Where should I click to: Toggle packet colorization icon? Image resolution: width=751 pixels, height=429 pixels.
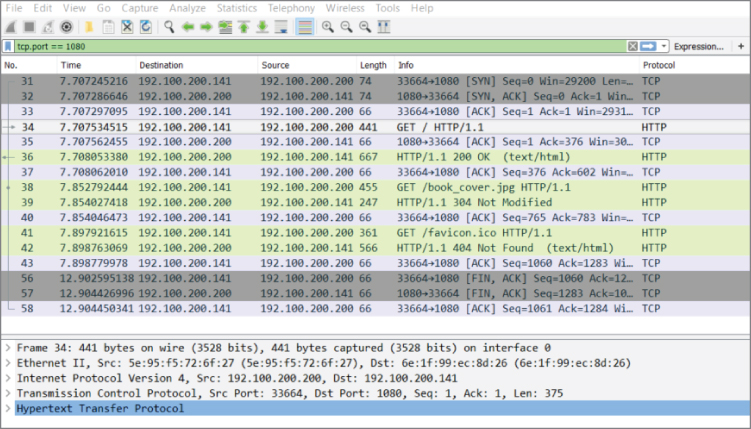click(x=305, y=27)
